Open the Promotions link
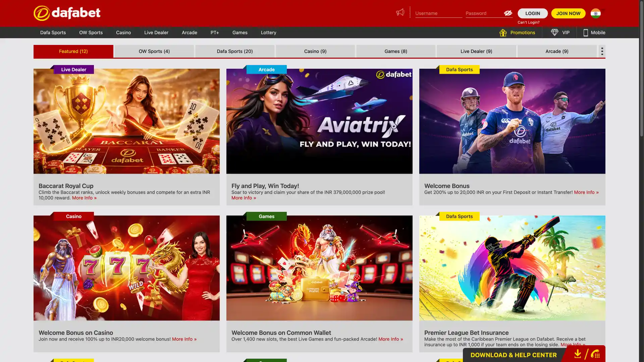Viewport: 644px width, 362px height. [523, 33]
